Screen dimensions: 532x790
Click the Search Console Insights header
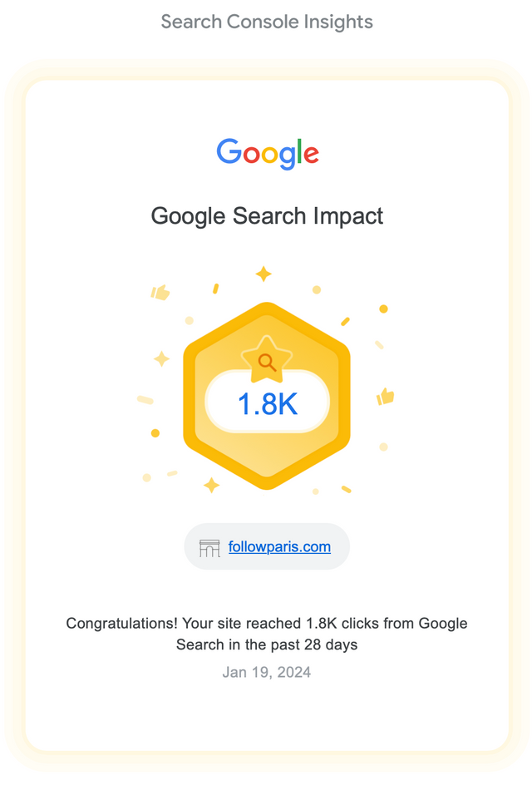coord(267,22)
